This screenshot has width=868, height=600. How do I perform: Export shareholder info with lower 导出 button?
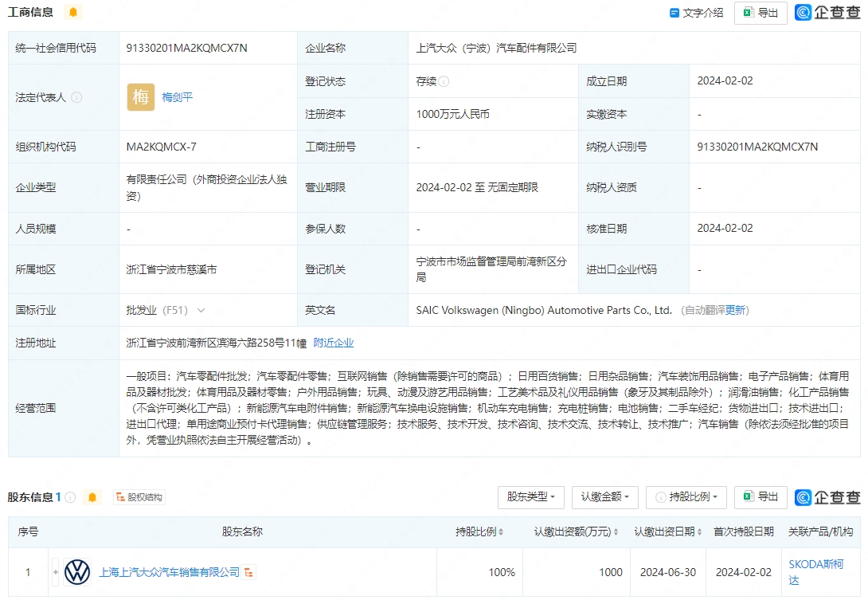(760, 497)
